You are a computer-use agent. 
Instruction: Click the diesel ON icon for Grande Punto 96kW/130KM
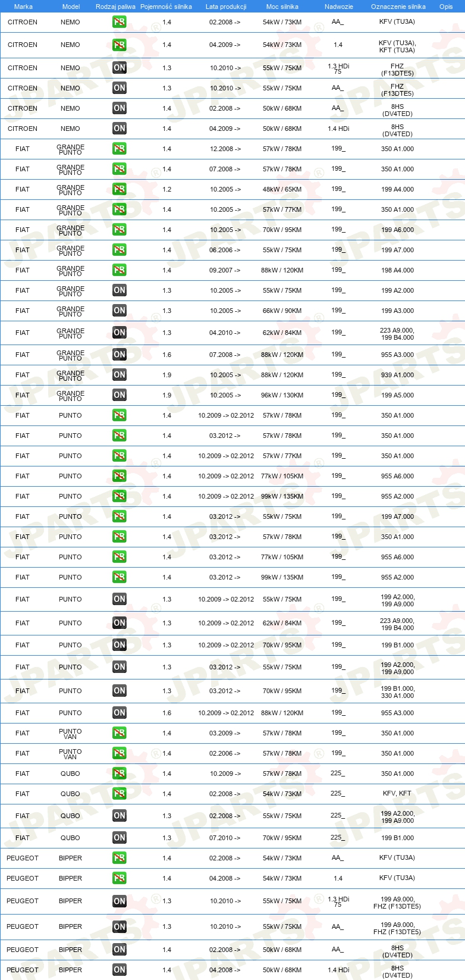click(120, 395)
